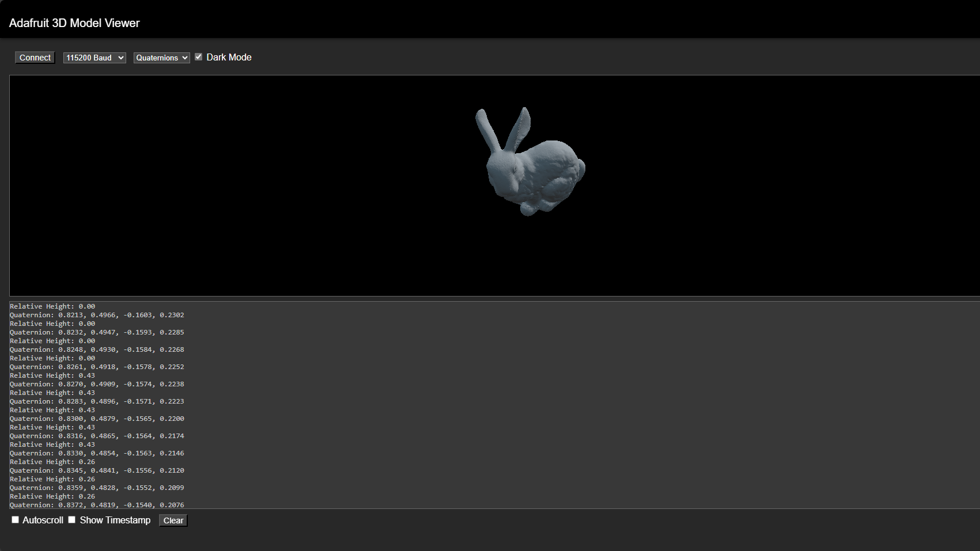The width and height of the screenshot is (980, 551).
Task: Click the Adafruit 3D Model Viewer title
Action: pos(74,23)
